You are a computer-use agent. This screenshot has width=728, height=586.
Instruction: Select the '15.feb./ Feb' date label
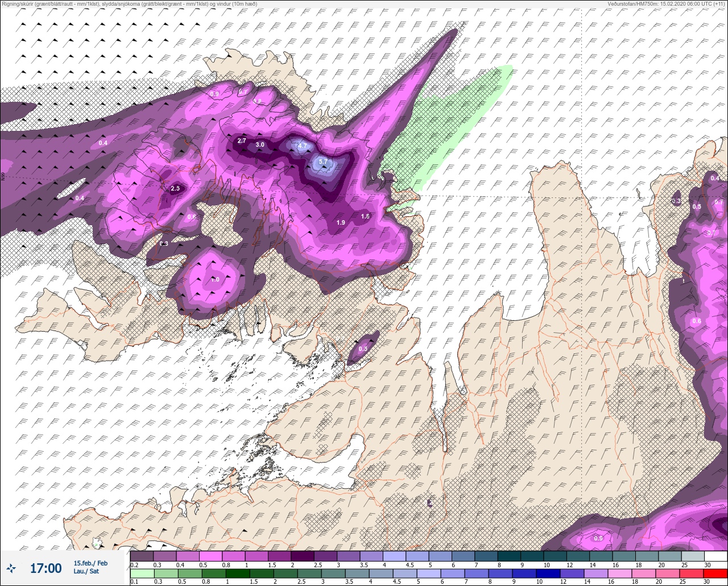[x=90, y=563]
